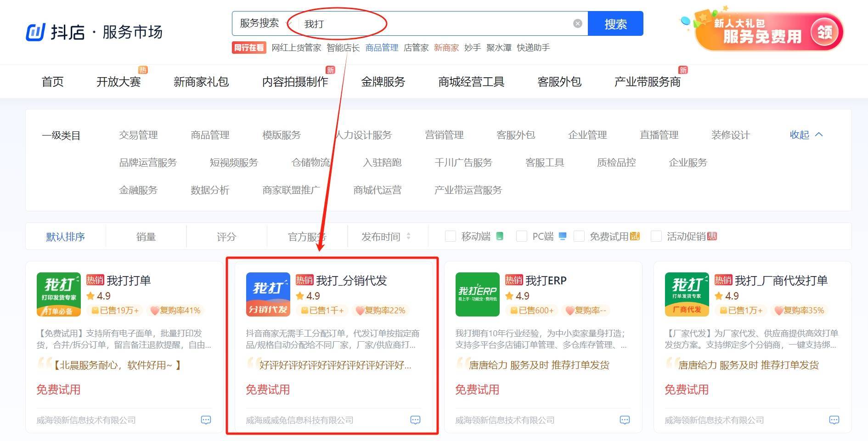Screen dimensions: 868x441
Task: Open the 服务搜索 dropdown
Action: pyautogui.click(x=265, y=23)
